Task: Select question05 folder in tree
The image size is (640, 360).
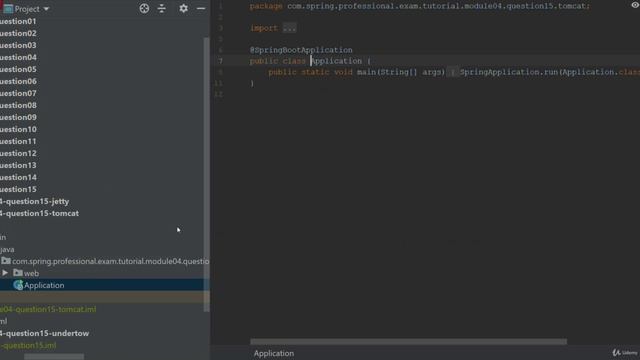Action: 18,69
